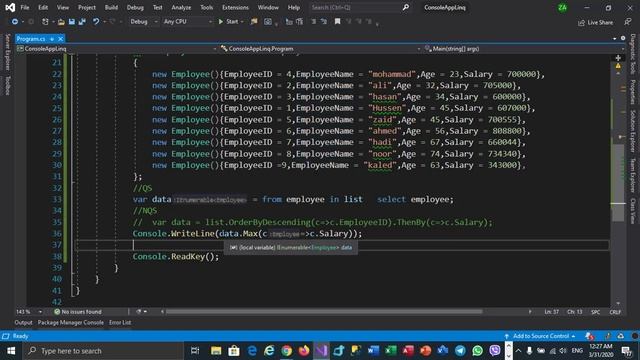Screen dimensions: 640x360
Task: Open Task View in the taskbar
Action: [195, 351]
